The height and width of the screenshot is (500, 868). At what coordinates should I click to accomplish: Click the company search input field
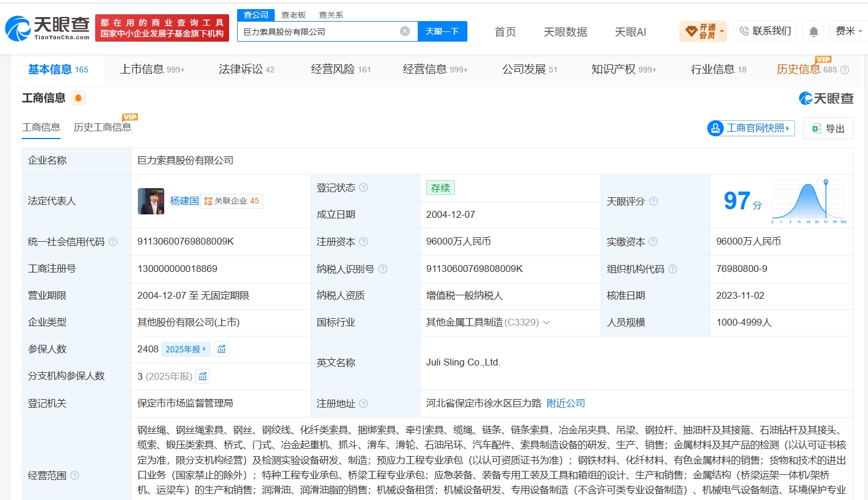click(x=319, y=31)
